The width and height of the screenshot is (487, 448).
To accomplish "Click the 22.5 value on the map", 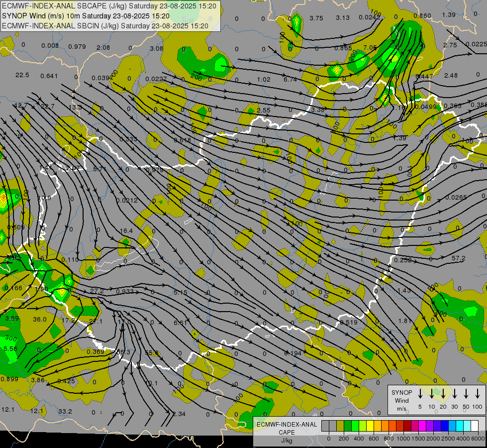I will 22,75.
